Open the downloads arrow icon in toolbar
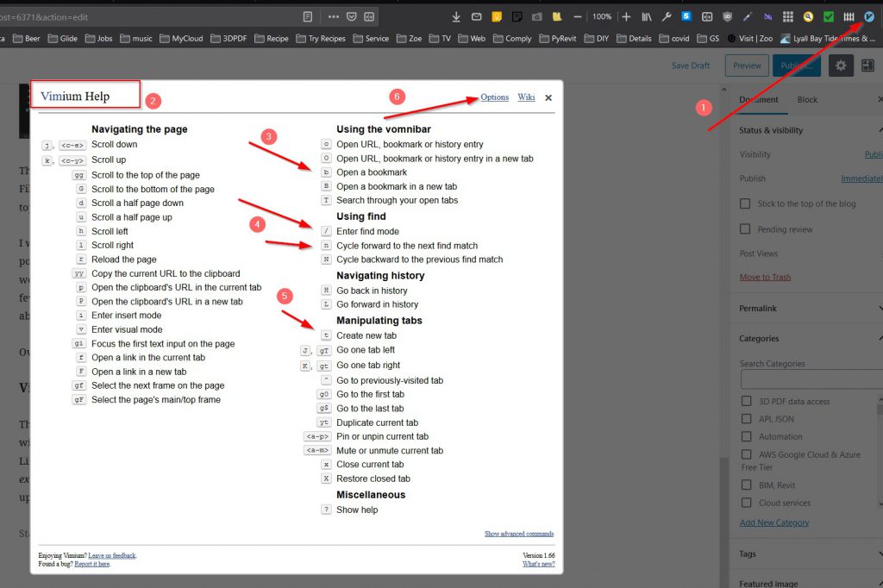This screenshot has width=883, height=588. [x=456, y=16]
